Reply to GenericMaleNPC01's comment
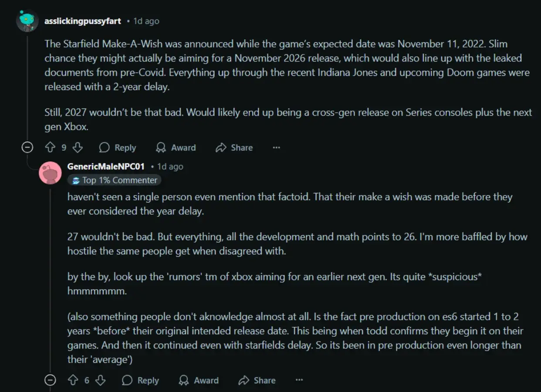The image size is (541, 392). pyautogui.click(x=141, y=380)
